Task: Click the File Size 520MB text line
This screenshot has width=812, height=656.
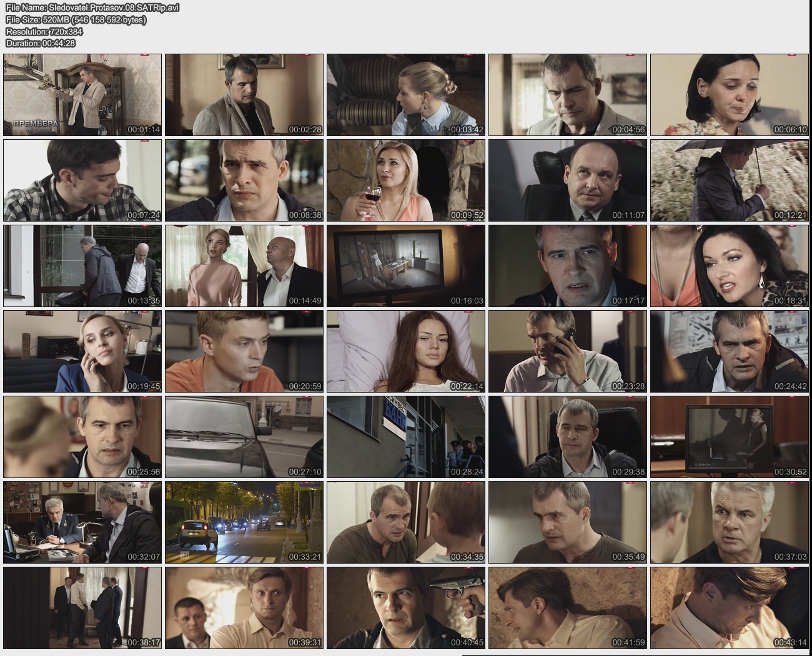Action: (x=76, y=19)
